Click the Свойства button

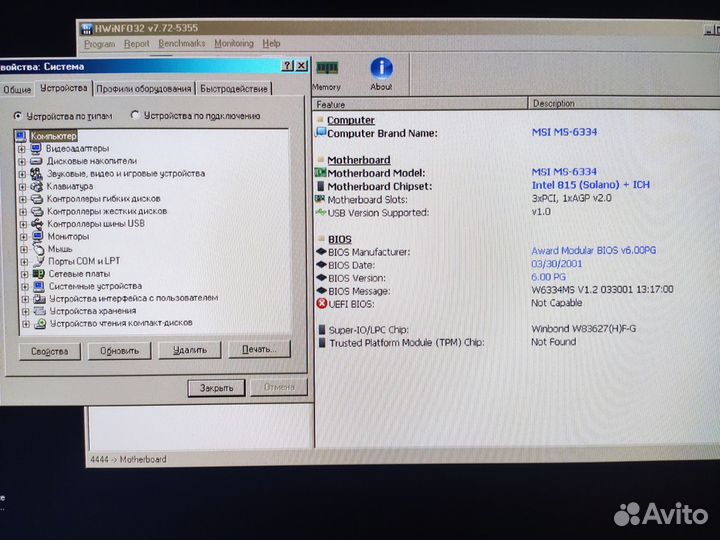[x=50, y=351]
